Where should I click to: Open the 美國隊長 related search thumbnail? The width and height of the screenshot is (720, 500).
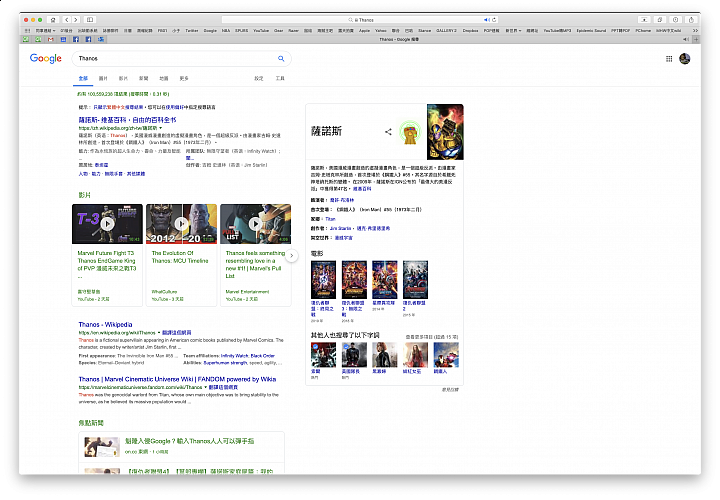[x=354, y=354]
